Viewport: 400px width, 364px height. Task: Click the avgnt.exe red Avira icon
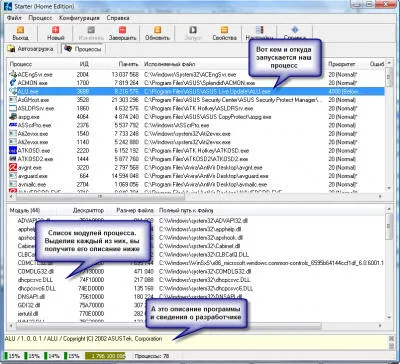tap(13, 167)
